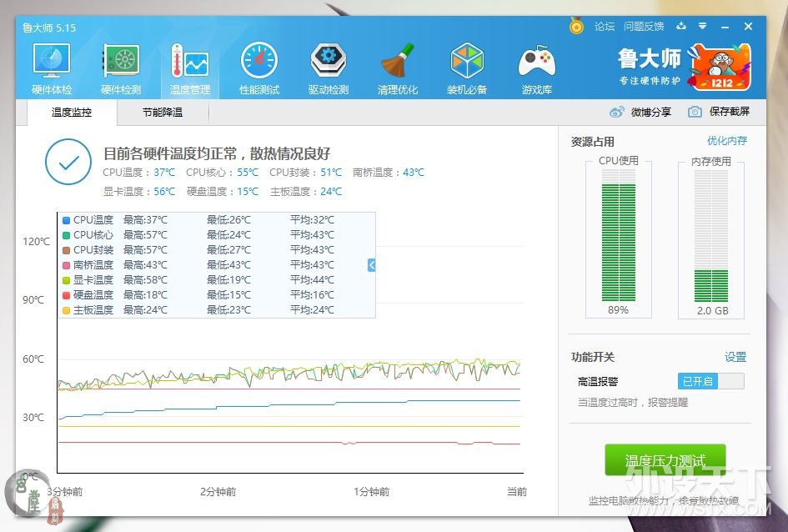Select the 温度管理 thermometer icon
The image size is (788, 532).
(x=190, y=61)
